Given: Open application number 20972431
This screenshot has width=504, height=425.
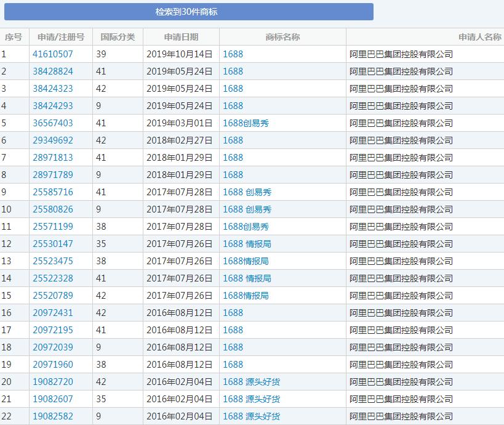Looking at the screenshot, I should (53, 313).
